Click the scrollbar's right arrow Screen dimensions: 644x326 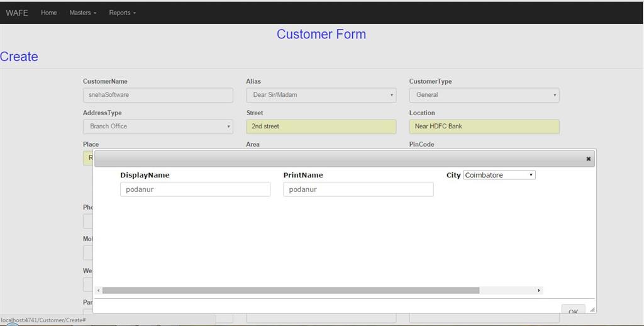538,291
